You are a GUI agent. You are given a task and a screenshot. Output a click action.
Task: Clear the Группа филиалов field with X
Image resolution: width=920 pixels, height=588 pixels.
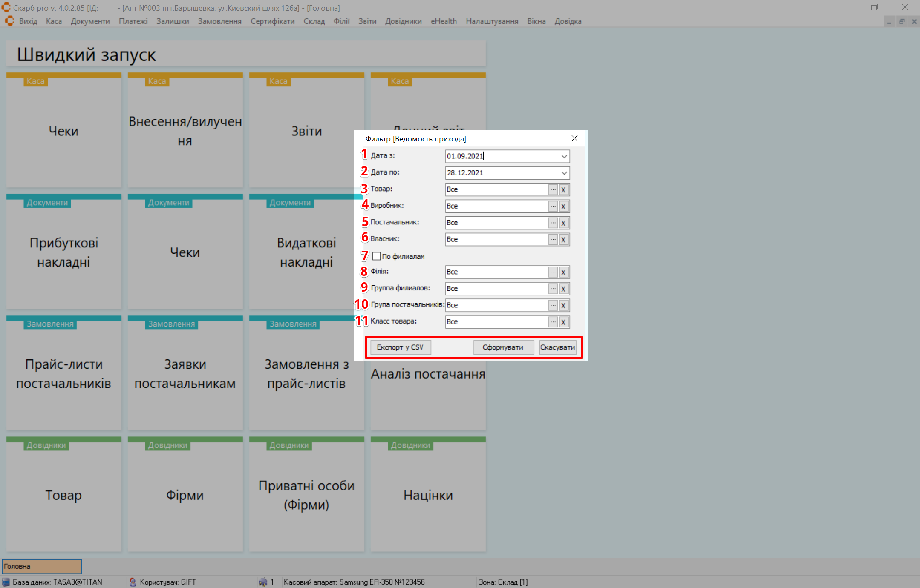click(x=563, y=289)
